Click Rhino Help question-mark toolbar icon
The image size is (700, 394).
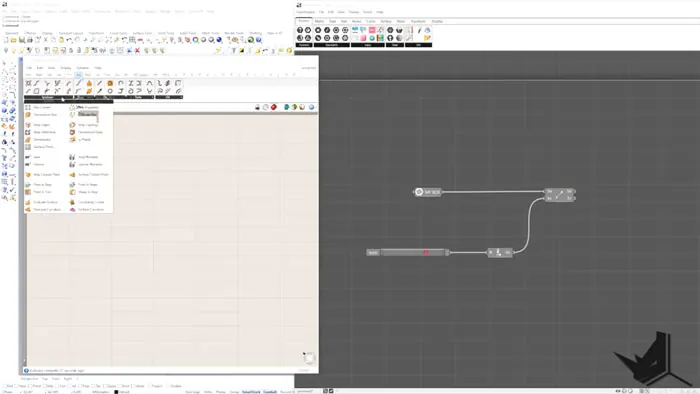[x=258, y=40]
